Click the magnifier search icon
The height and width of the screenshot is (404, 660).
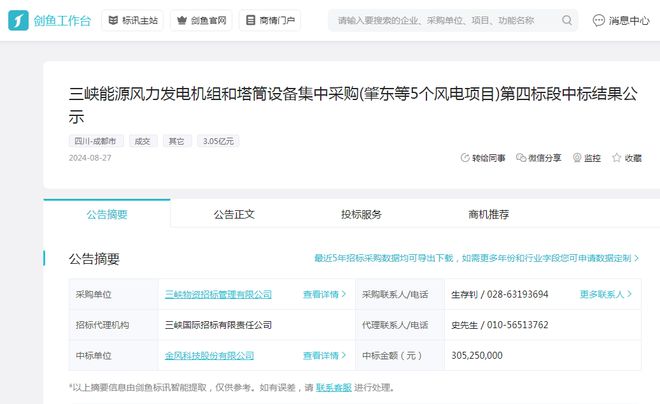(x=567, y=20)
